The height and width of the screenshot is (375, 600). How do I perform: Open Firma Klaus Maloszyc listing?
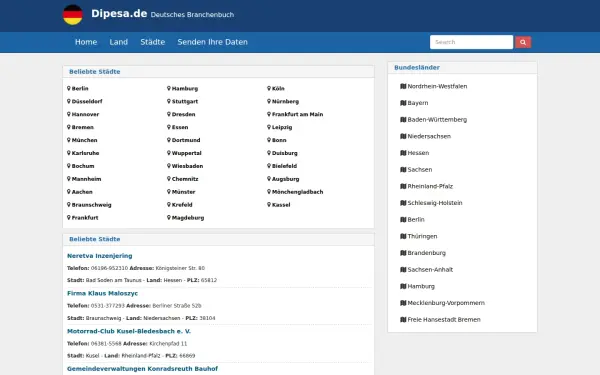[x=103, y=293]
